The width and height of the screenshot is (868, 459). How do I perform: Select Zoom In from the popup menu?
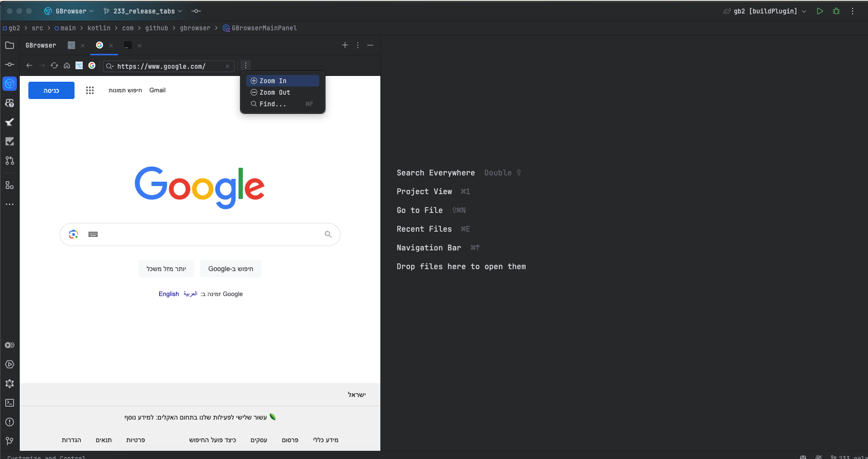tap(283, 81)
